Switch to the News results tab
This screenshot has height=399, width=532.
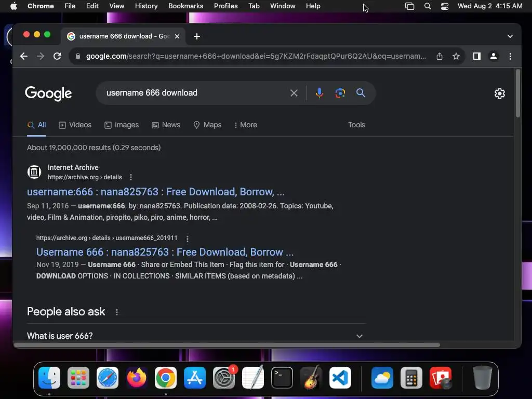pos(166,125)
